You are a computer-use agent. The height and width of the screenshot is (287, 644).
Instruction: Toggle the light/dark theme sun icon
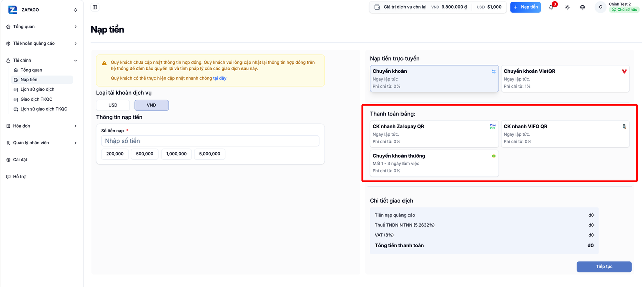[x=567, y=7]
